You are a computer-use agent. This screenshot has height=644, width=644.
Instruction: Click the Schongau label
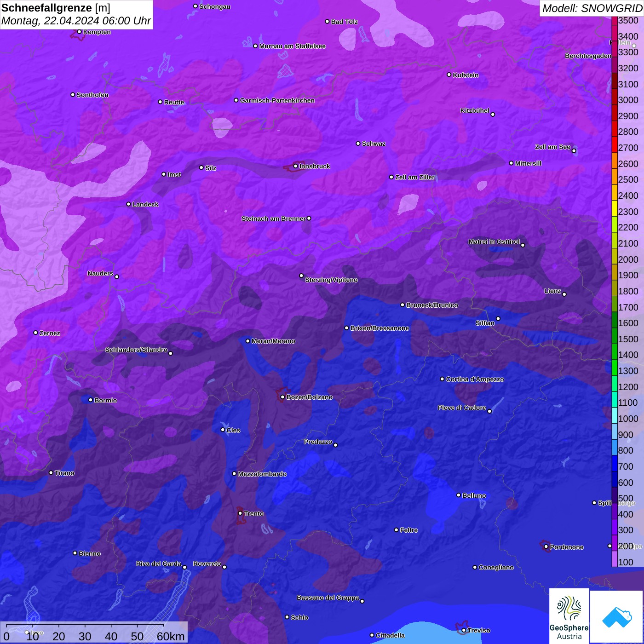(x=215, y=6)
